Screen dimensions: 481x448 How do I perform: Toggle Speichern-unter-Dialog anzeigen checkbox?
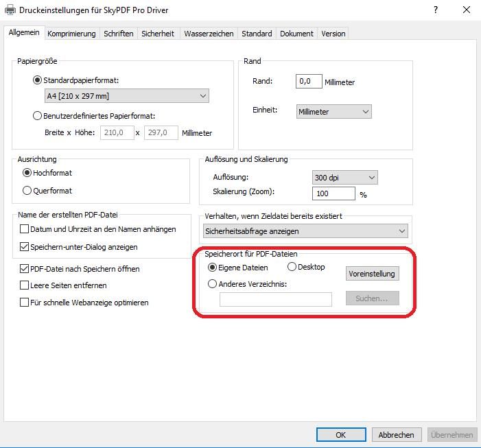coord(24,247)
